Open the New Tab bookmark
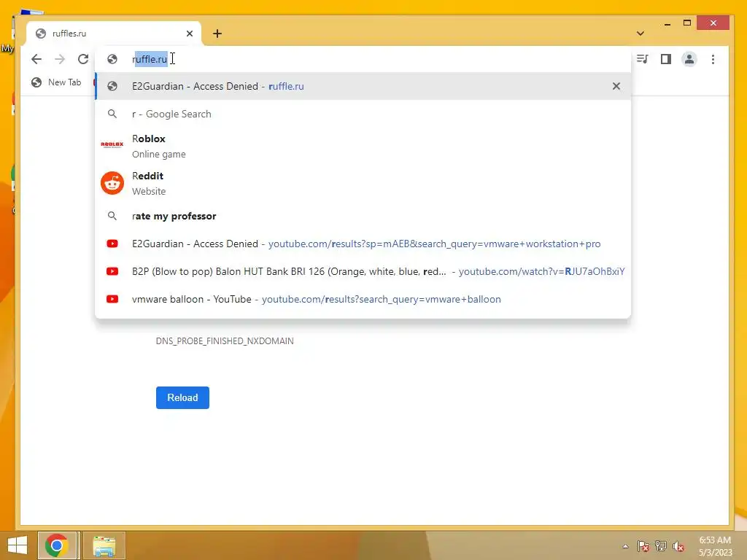 click(x=56, y=82)
